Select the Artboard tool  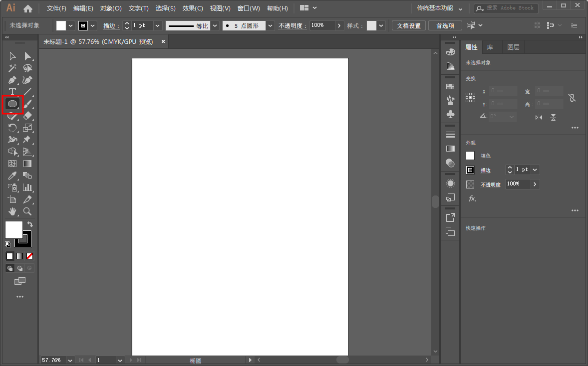pyautogui.click(x=12, y=199)
